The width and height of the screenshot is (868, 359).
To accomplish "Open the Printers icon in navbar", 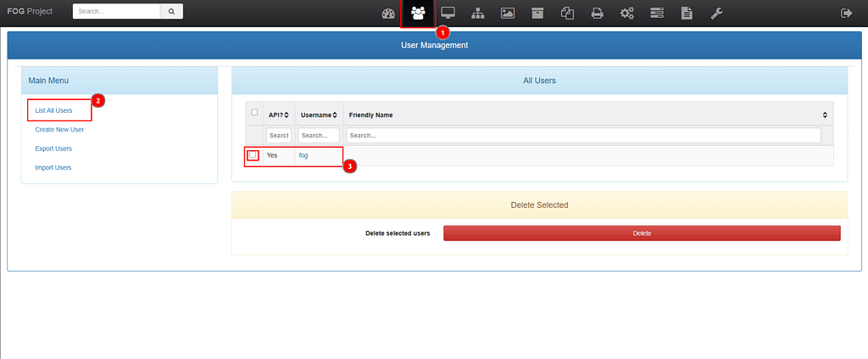I will click(x=597, y=13).
